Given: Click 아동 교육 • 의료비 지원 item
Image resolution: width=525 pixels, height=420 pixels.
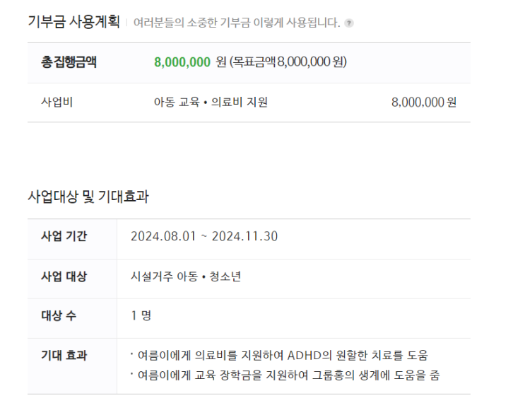Looking at the screenshot, I should (211, 102).
